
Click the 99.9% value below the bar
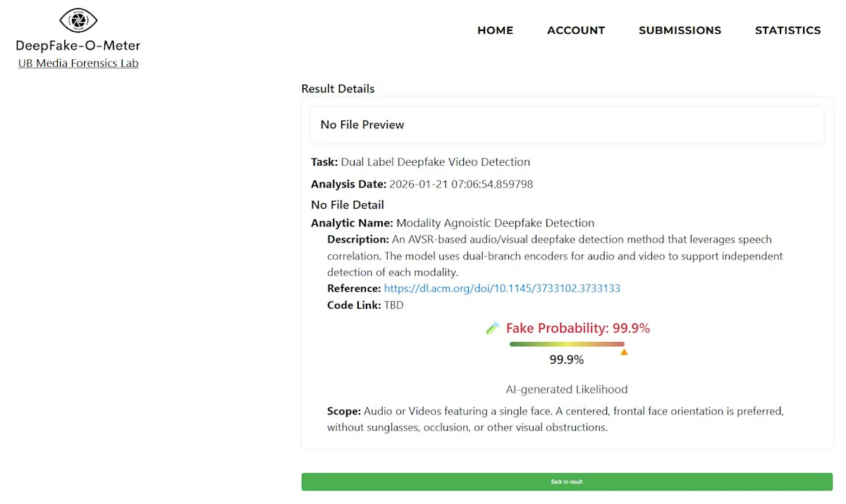(x=567, y=359)
